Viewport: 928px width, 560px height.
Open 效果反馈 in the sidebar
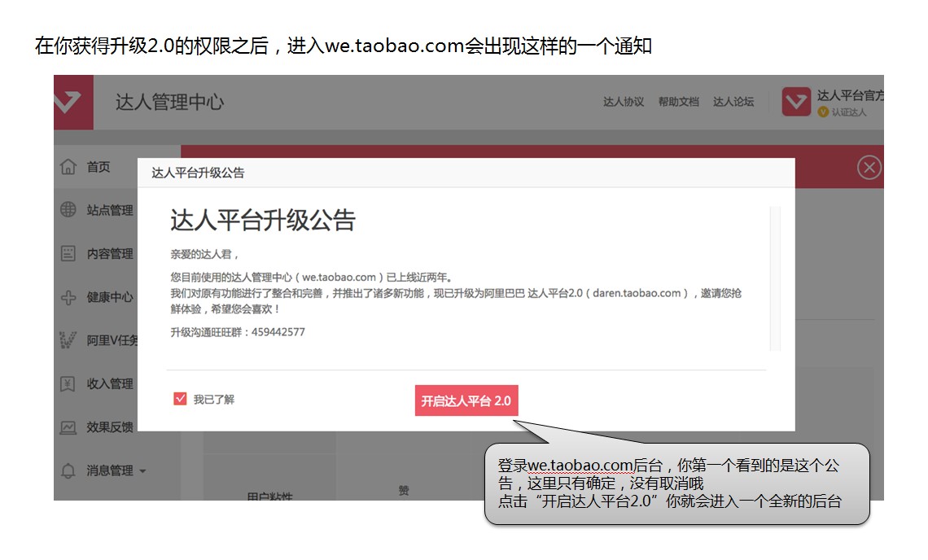click(110, 427)
